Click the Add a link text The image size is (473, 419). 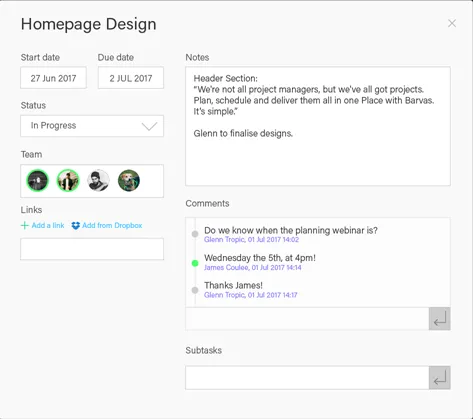pyautogui.click(x=48, y=226)
